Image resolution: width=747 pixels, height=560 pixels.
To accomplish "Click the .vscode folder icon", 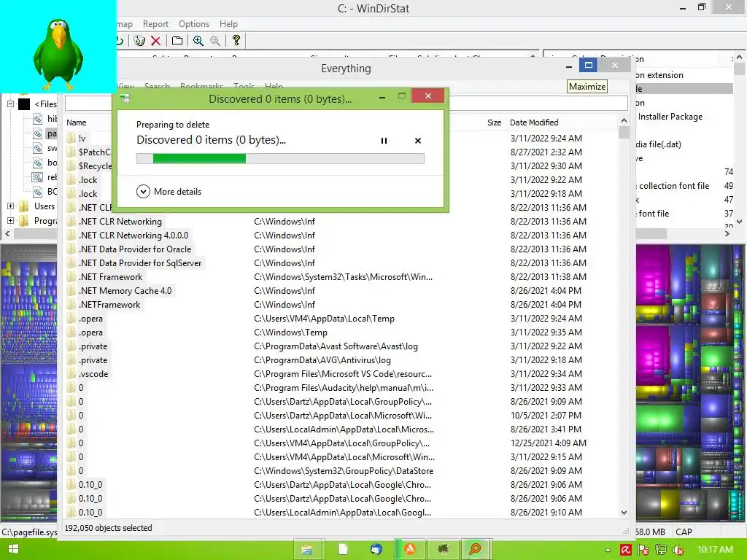I will point(71,374).
